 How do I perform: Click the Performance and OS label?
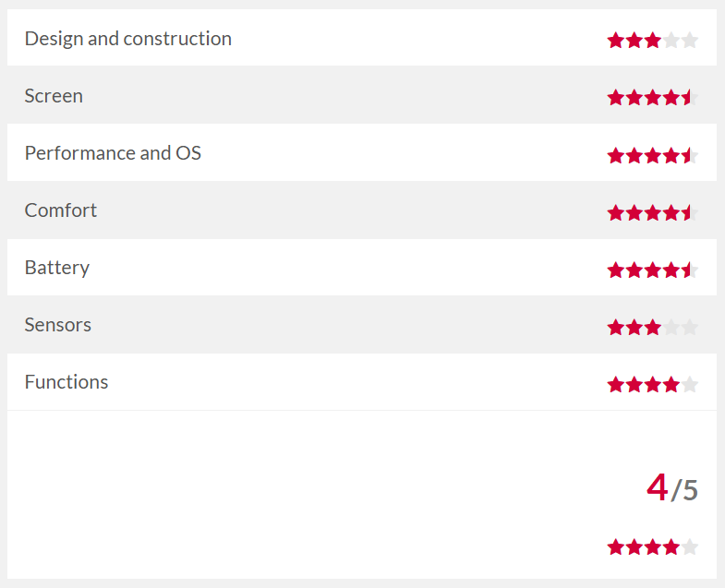coord(113,153)
